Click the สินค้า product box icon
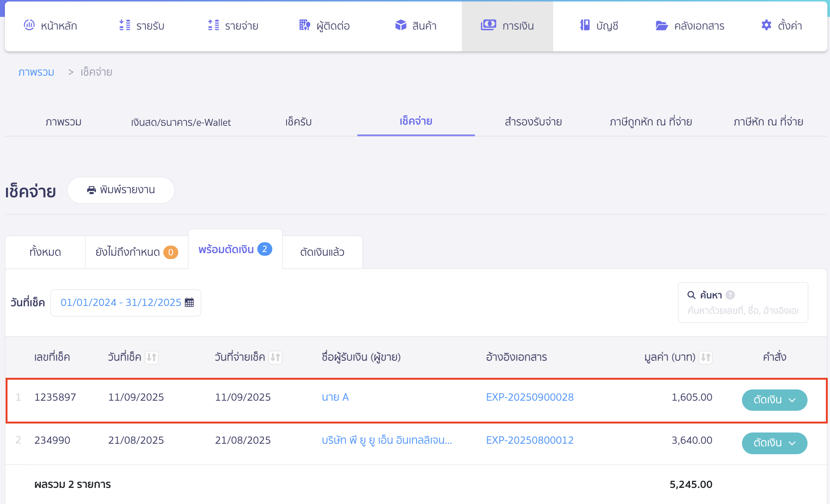The height and width of the screenshot is (504, 830). point(401,25)
